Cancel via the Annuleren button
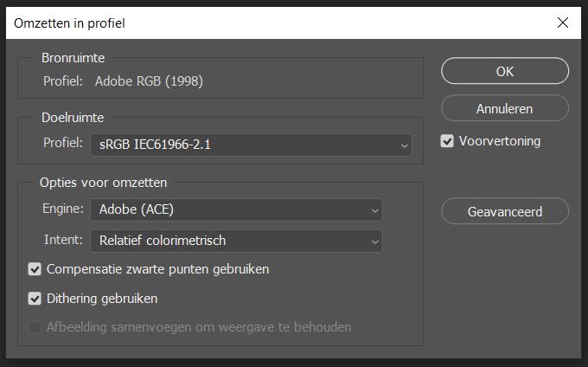 [505, 108]
